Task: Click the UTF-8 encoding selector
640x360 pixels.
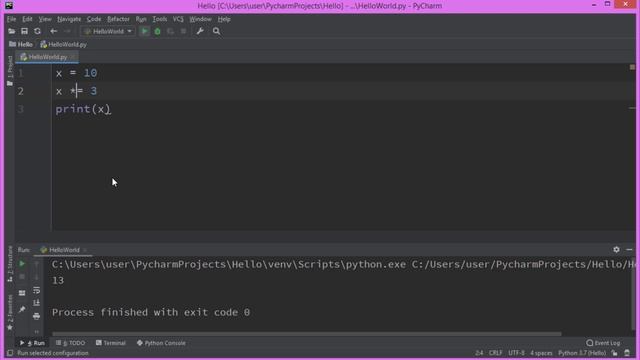Action: point(516,353)
